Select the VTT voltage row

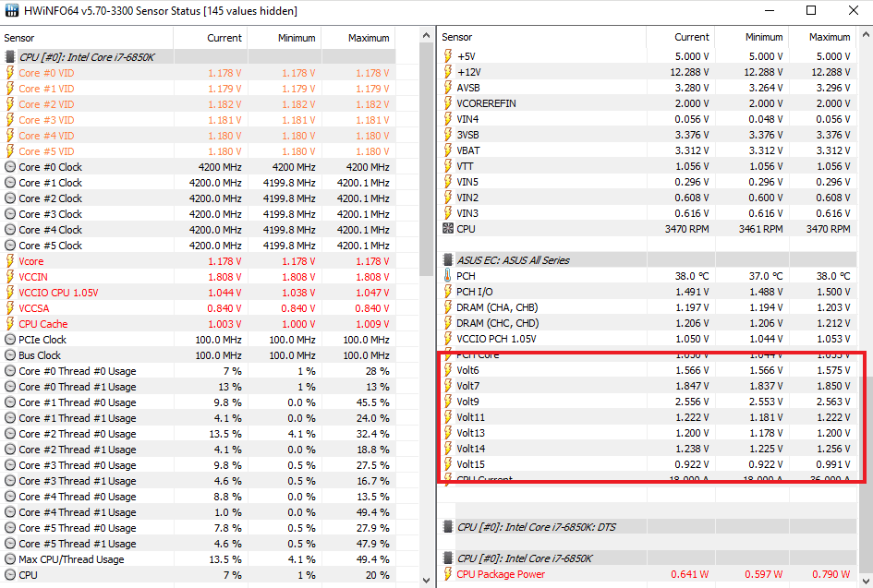coord(648,166)
